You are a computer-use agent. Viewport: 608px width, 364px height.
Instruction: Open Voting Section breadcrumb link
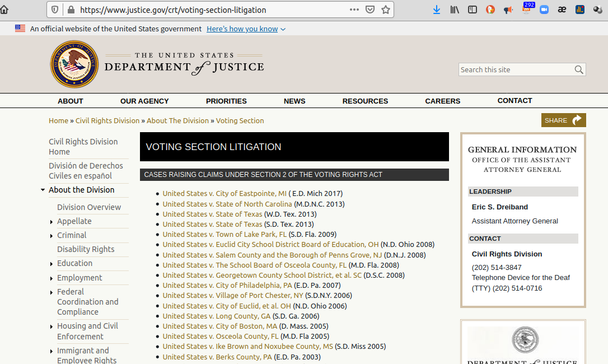240,121
